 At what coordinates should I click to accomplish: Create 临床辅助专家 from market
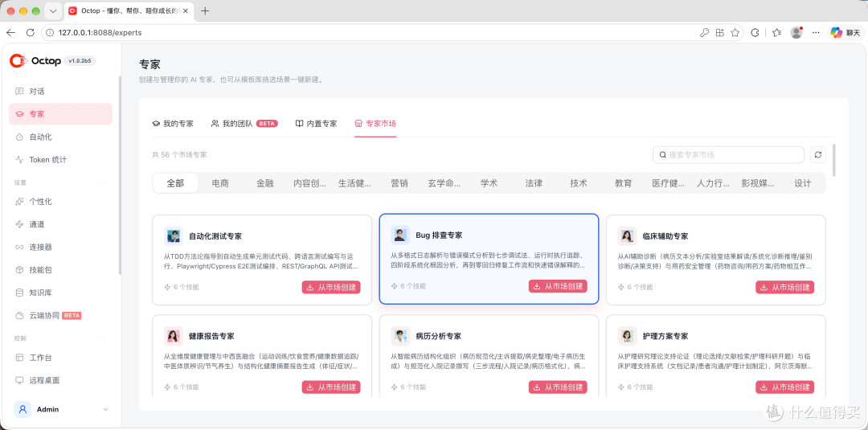pos(785,287)
